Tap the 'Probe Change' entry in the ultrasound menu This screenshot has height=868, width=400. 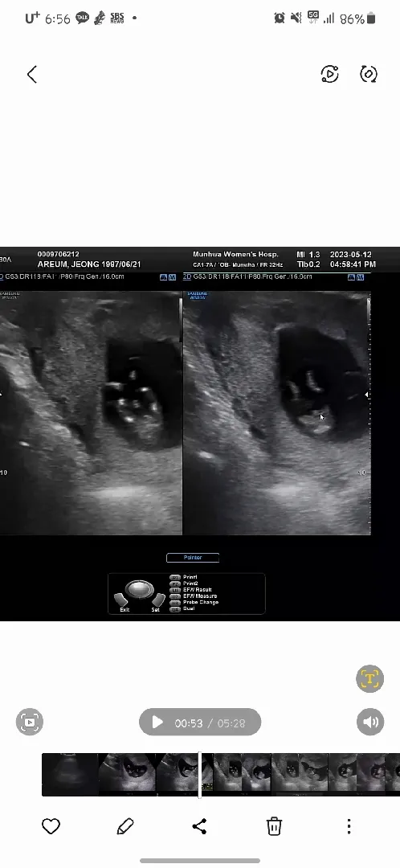[x=200, y=602]
